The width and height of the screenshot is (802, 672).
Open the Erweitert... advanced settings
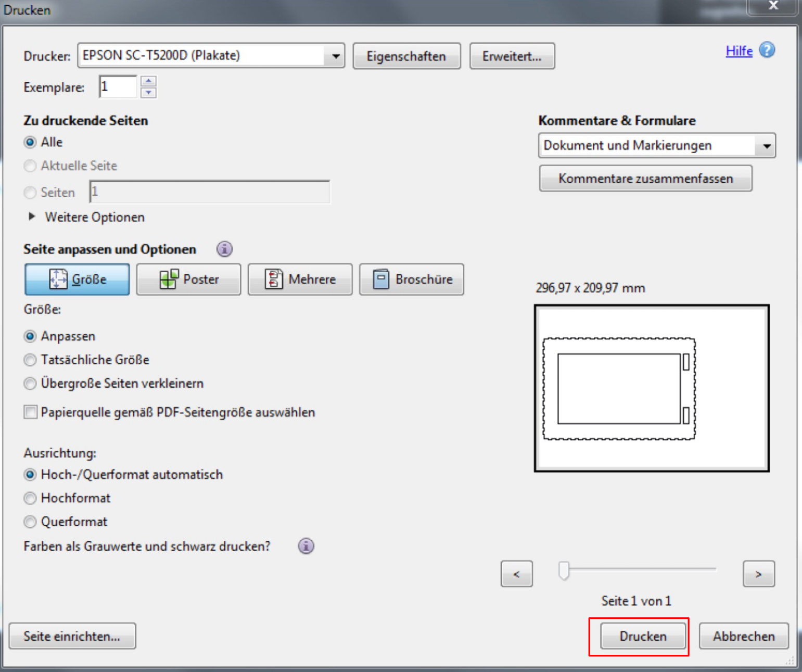[x=512, y=56]
